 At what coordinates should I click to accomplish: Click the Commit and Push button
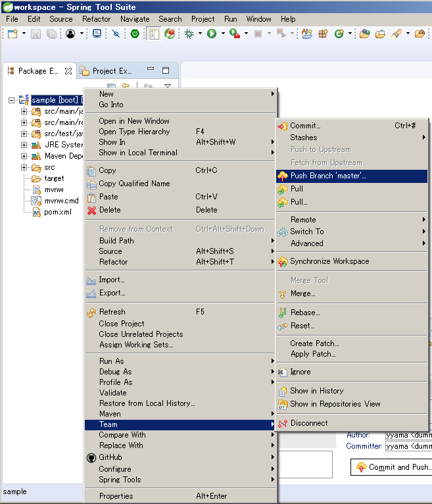pyautogui.click(x=392, y=467)
